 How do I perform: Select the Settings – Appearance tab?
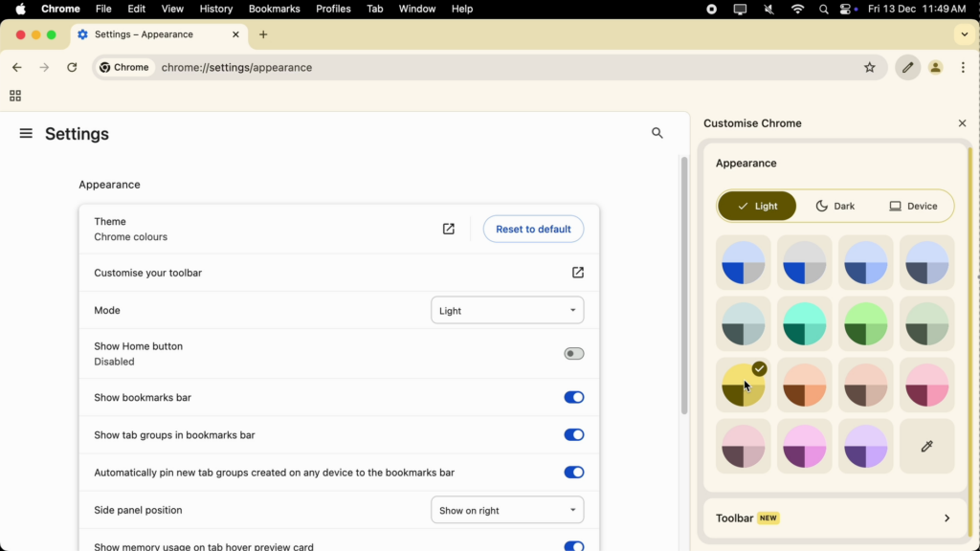tap(160, 34)
